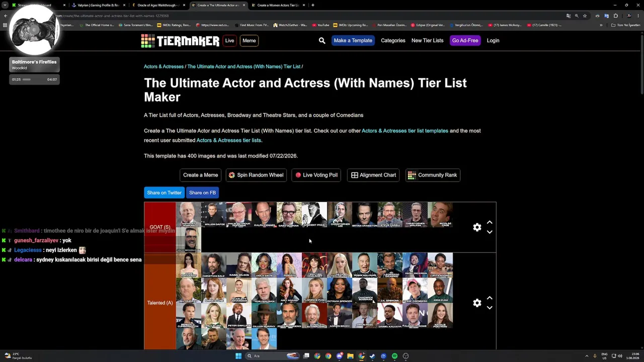Click the Windows taskbar search box
The image size is (644, 362).
click(x=272, y=356)
